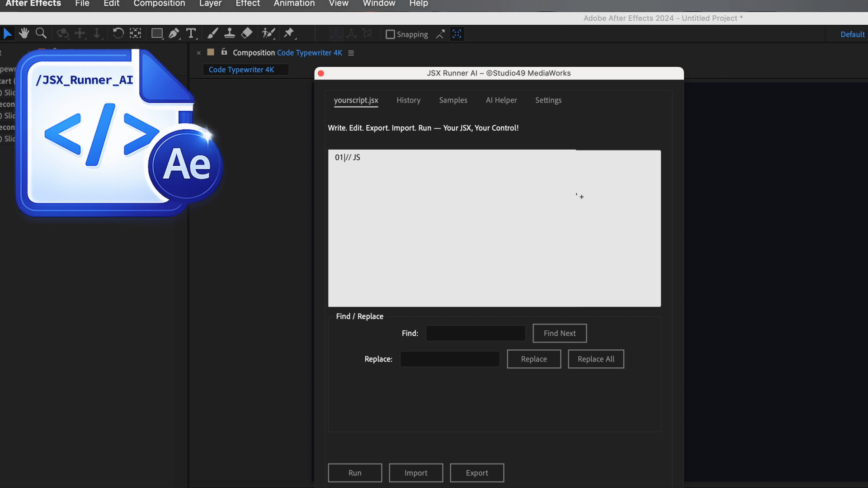Open the After Effects application menu
Screen dimensions: 868x488
click(33, 4)
